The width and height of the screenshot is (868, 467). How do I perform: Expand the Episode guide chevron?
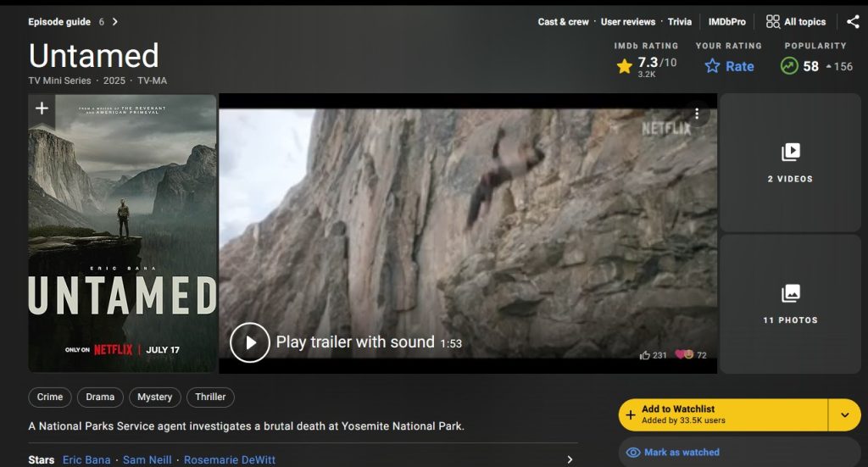(x=115, y=21)
